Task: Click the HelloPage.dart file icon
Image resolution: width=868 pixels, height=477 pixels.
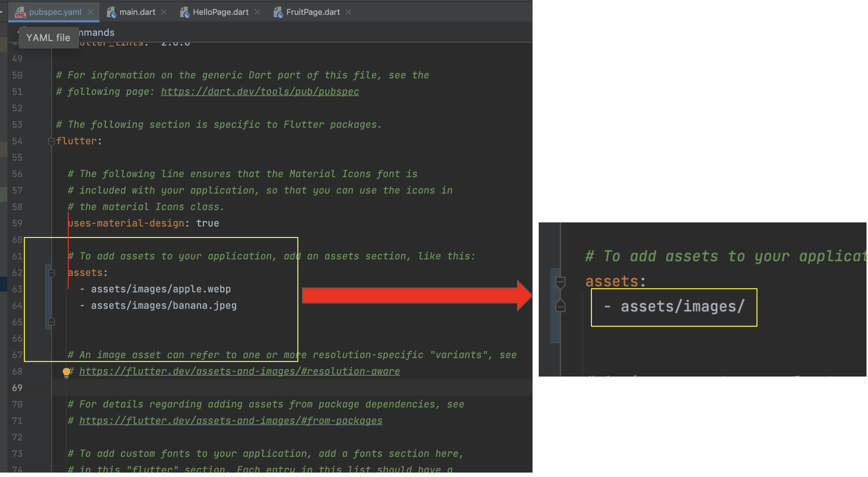Action: (x=185, y=12)
